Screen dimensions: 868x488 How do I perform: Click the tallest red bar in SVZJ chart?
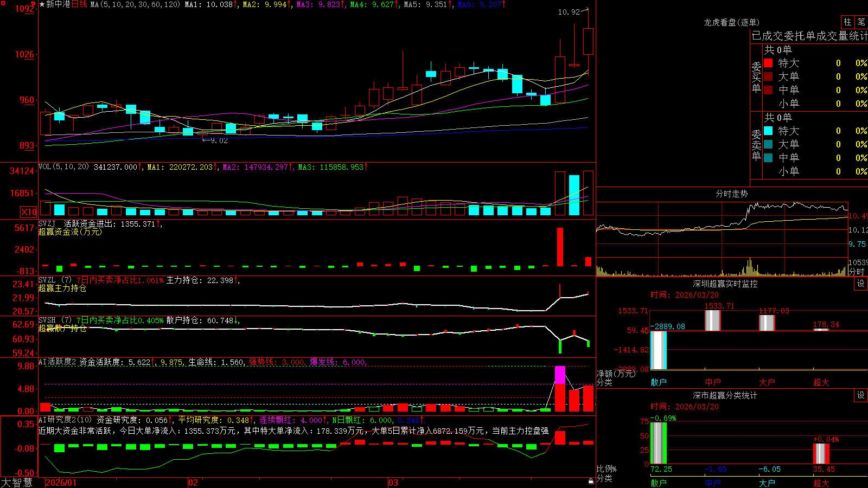[560, 247]
